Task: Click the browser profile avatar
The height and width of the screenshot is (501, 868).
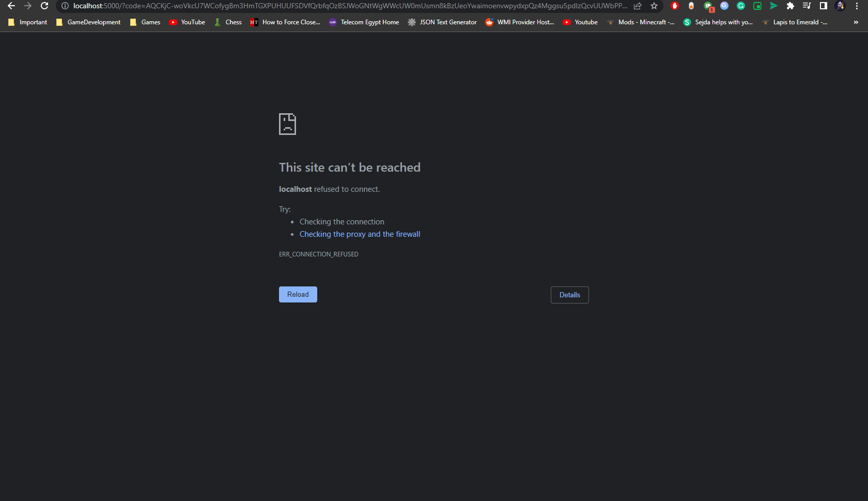Action: pyautogui.click(x=840, y=6)
